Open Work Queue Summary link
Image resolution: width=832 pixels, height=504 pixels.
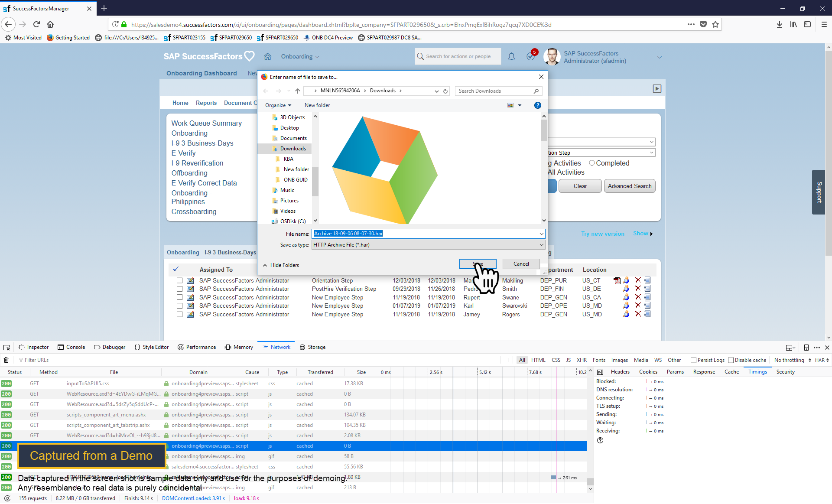(206, 124)
